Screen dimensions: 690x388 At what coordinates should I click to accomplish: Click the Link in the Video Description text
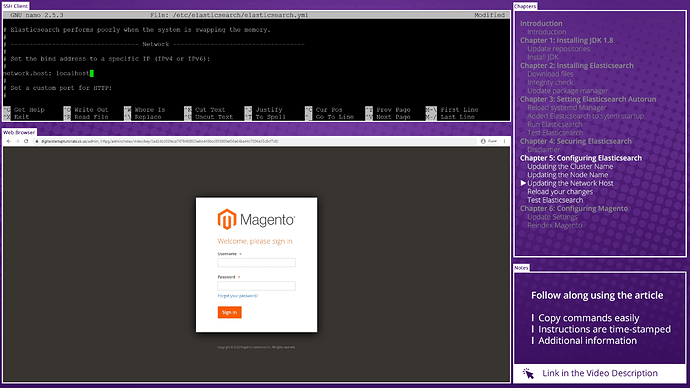(x=600, y=373)
